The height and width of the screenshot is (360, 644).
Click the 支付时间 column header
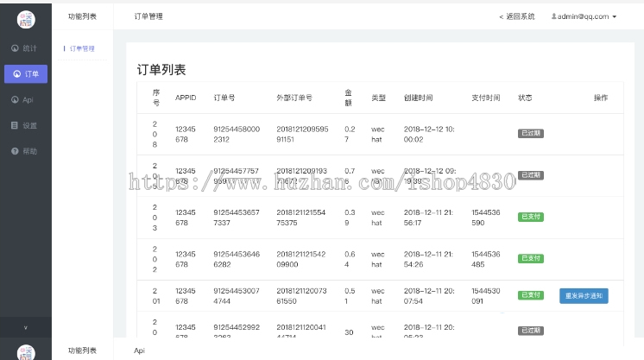pos(485,98)
